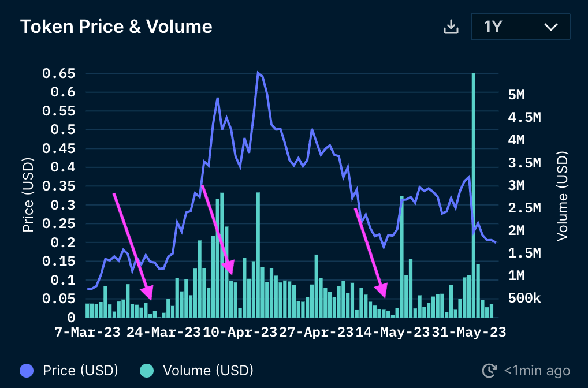The image size is (588, 388).
Task: Click the purple Price legend dot
Action: click(x=28, y=370)
